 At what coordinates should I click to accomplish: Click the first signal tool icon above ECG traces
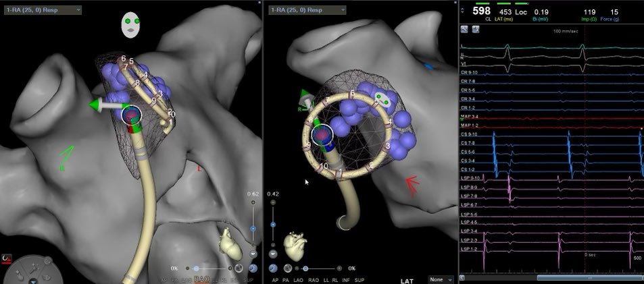coord(466,30)
